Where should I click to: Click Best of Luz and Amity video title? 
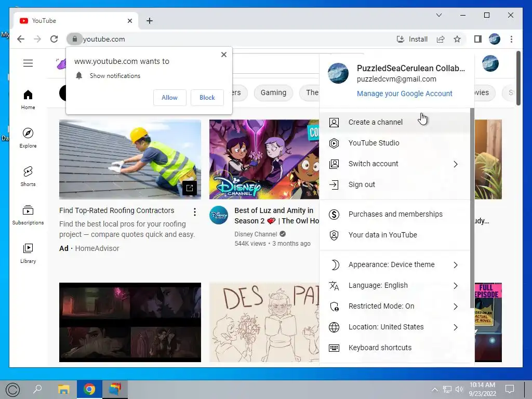click(x=276, y=216)
